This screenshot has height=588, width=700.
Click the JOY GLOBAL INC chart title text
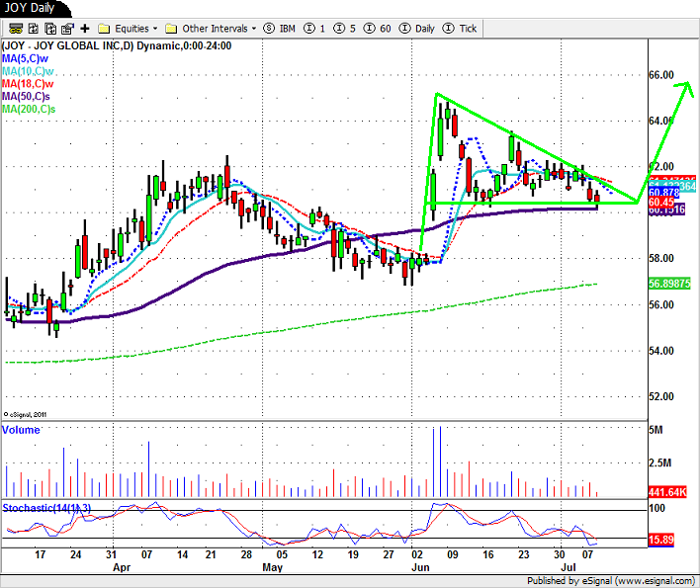click(x=117, y=45)
